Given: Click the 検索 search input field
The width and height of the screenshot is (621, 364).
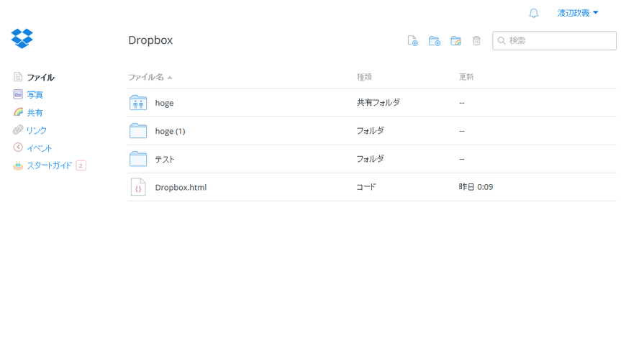Looking at the screenshot, I should coord(554,41).
